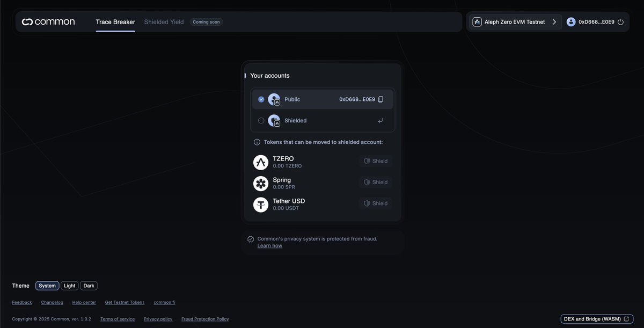The image size is (644, 328).
Task: Open the Trace Breaker tab
Action: point(115,22)
